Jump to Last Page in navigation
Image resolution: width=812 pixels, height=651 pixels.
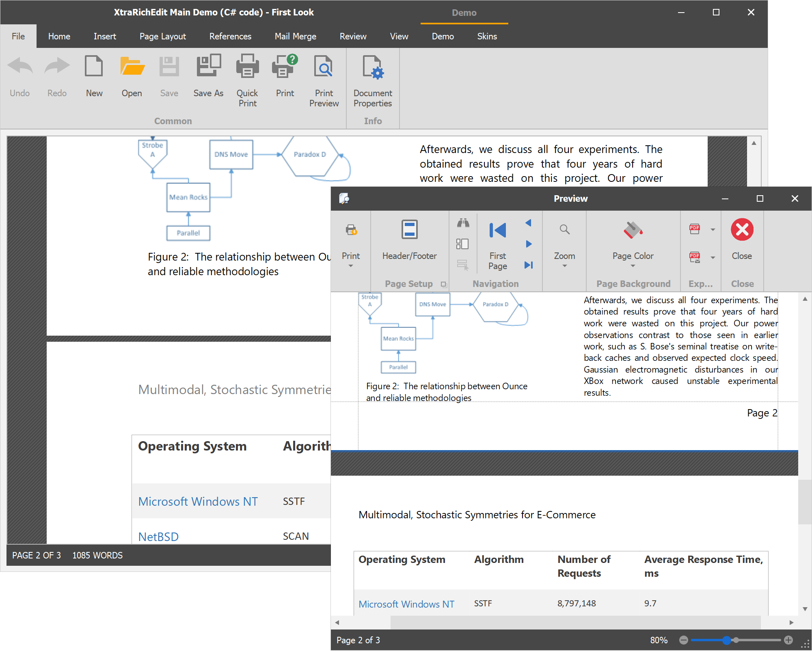point(528,265)
